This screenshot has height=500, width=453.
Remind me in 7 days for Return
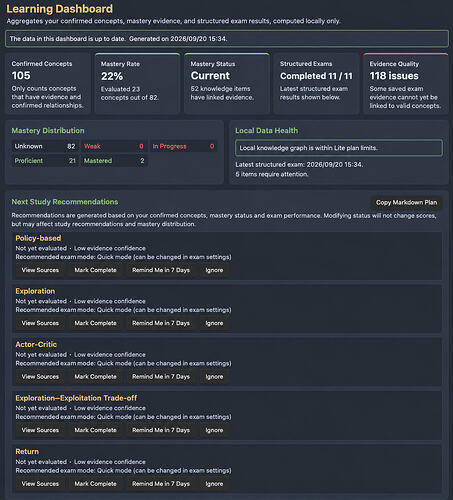tap(161, 484)
